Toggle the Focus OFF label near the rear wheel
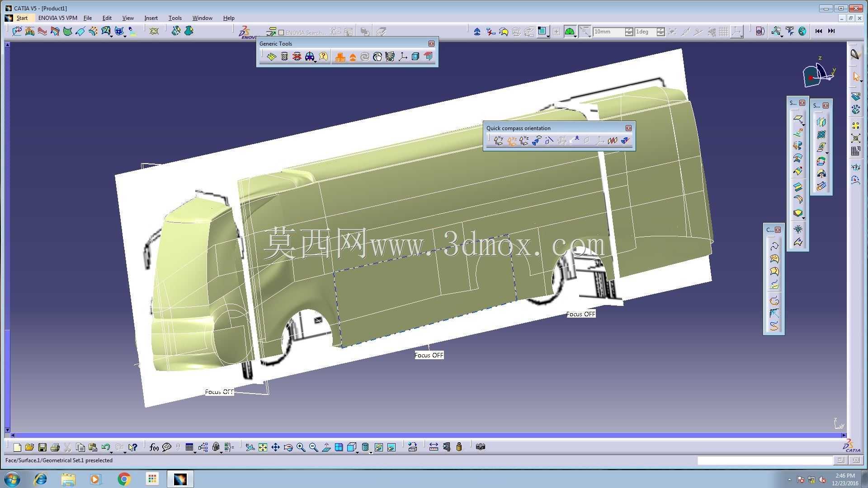The height and width of the screenshot is (488, 868). tap(581, 314)
